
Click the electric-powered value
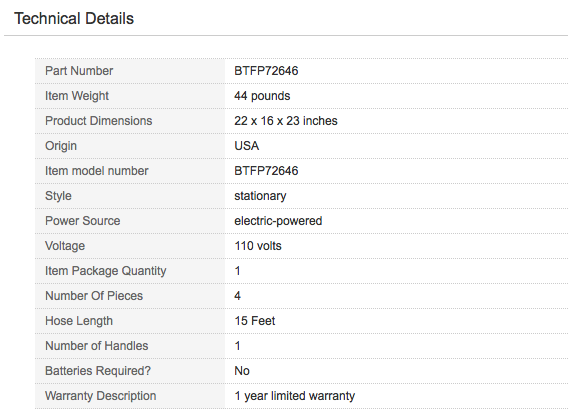click(x=278, y=221)
